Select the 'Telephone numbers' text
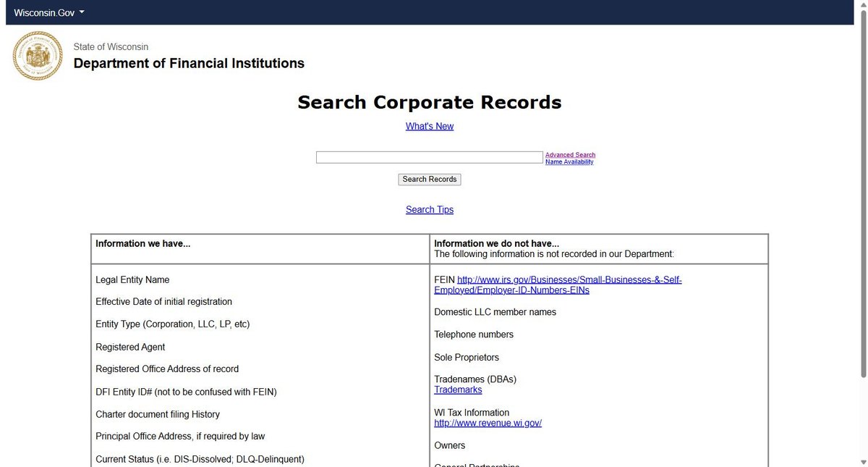 point(474,335)
